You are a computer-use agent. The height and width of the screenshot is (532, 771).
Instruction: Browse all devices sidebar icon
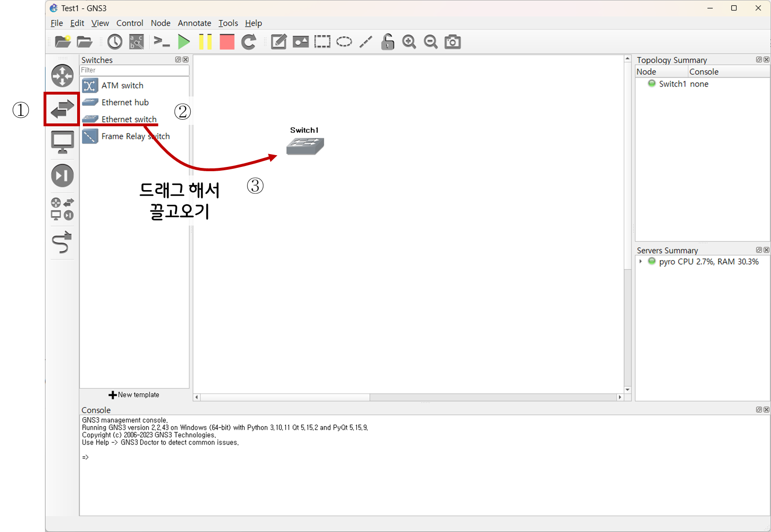[x=62, y=209]
